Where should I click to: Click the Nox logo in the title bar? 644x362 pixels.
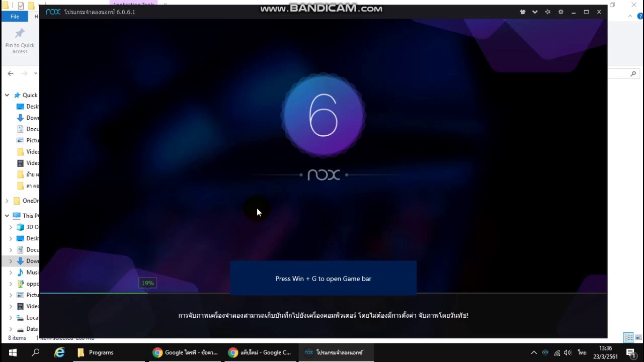pyautogui.click(x=53, y=12)
